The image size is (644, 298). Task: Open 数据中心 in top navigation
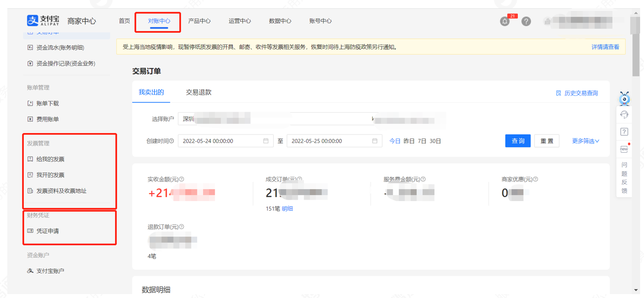point(280,21)
